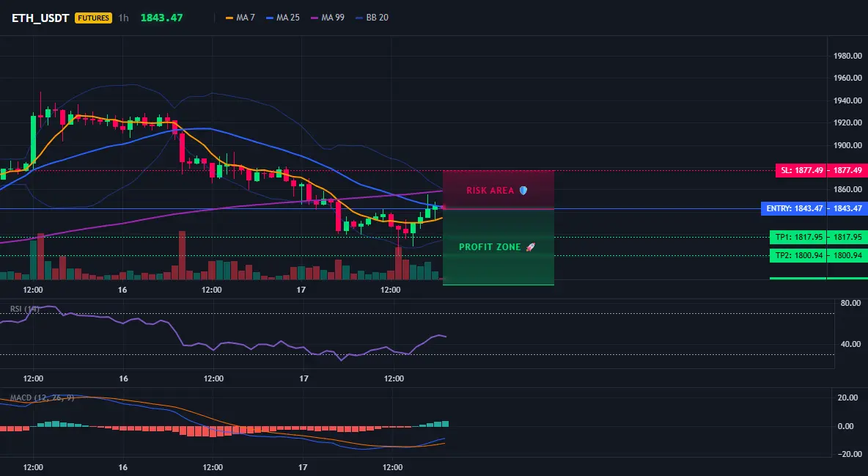Viewport: 868px width, 476px height.
Task: Click the PROFIT ZONE label
Action: [490, 246]
